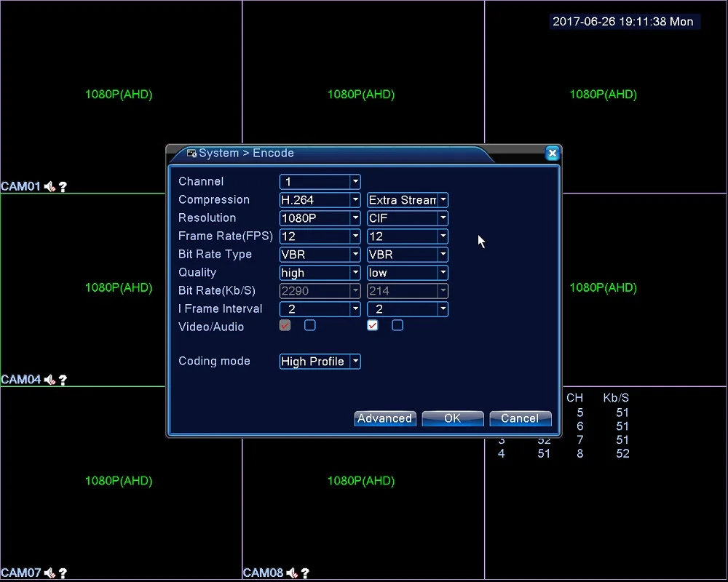
Task: Click the System > Encode title text
Action: point(246,154)
